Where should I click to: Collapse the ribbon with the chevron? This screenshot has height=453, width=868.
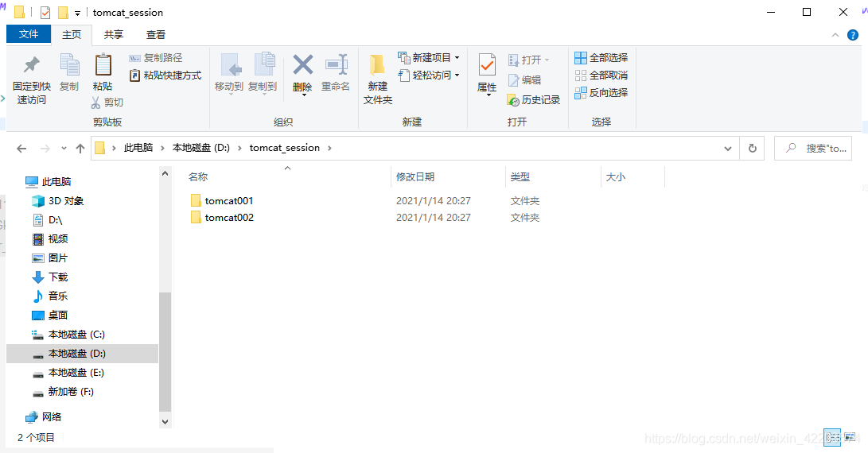tap(835, 35)
